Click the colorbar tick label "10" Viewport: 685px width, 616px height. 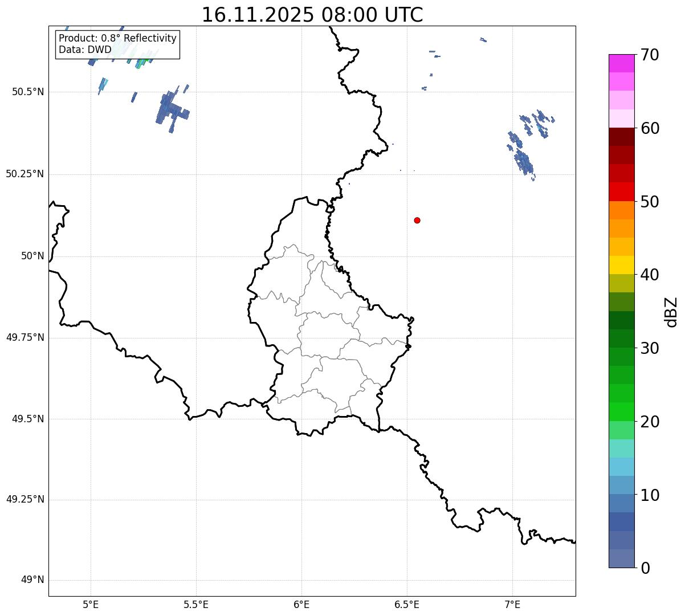pos(650,495)
